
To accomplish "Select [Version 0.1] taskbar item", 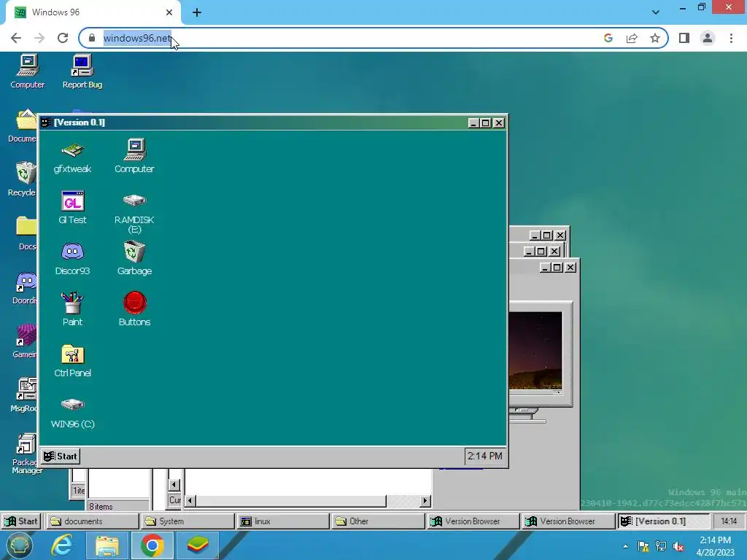I will (x=663, y=521).
